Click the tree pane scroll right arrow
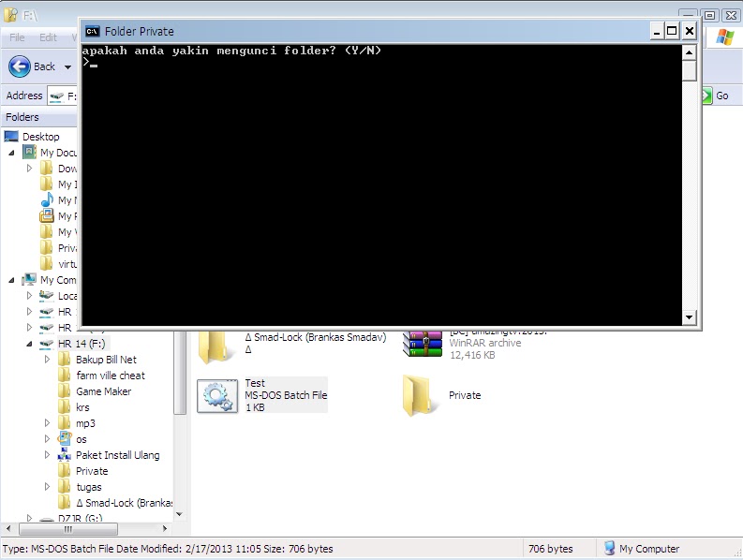The height and width of the screenshot is (560, 743). tap(164, 528)
